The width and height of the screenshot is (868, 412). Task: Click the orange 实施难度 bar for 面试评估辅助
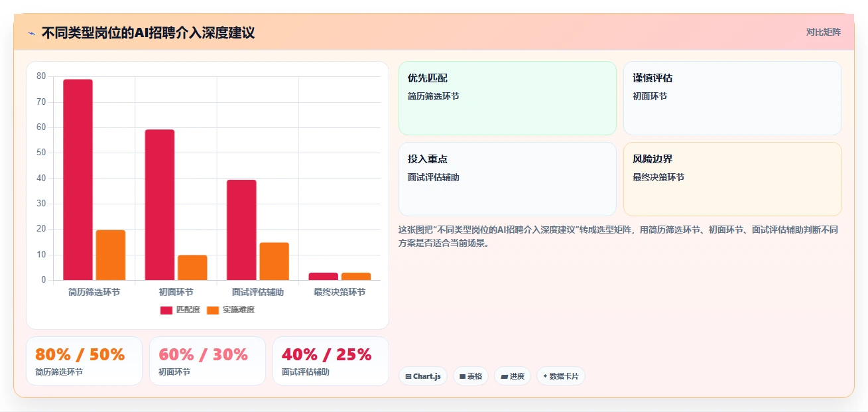pyautogui.click(x=274, y=261)
